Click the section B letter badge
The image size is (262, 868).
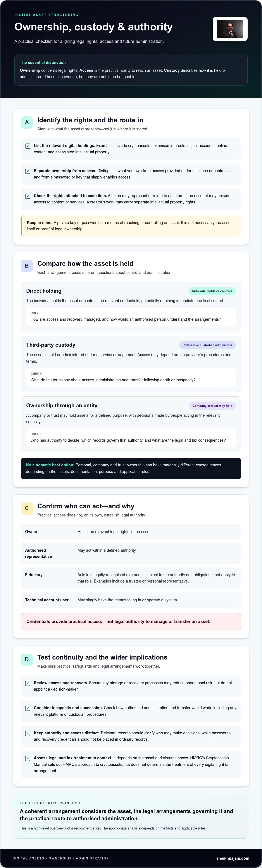tap(27, 266)
